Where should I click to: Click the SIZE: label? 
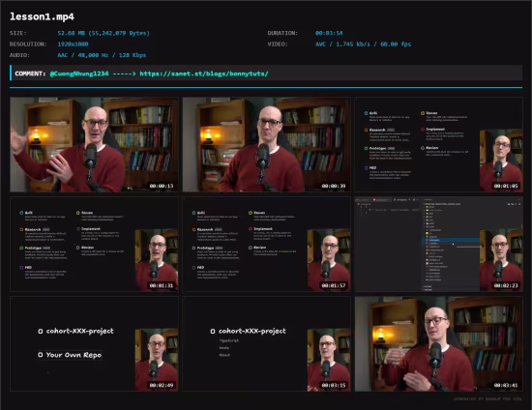point(18,33)
